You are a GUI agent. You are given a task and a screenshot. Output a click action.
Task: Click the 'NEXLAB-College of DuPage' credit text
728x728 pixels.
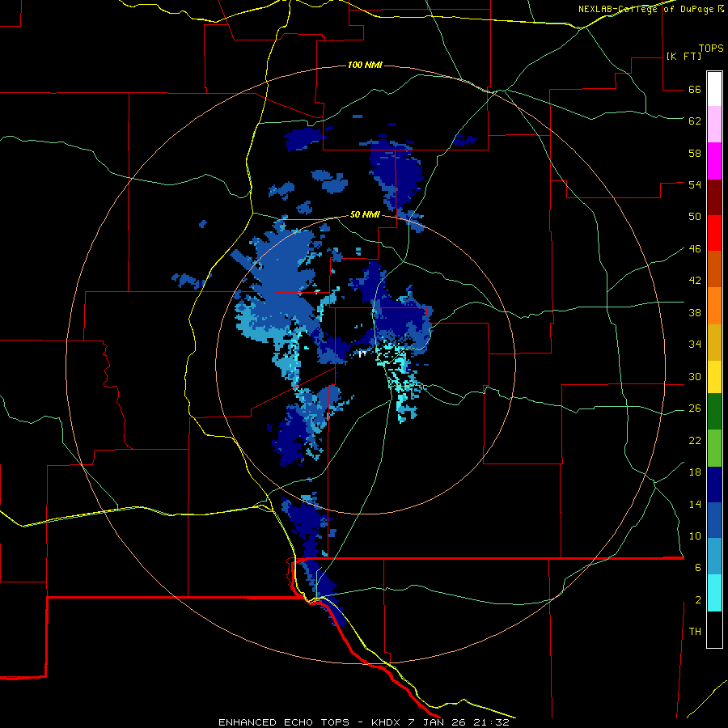pos(647,9)
